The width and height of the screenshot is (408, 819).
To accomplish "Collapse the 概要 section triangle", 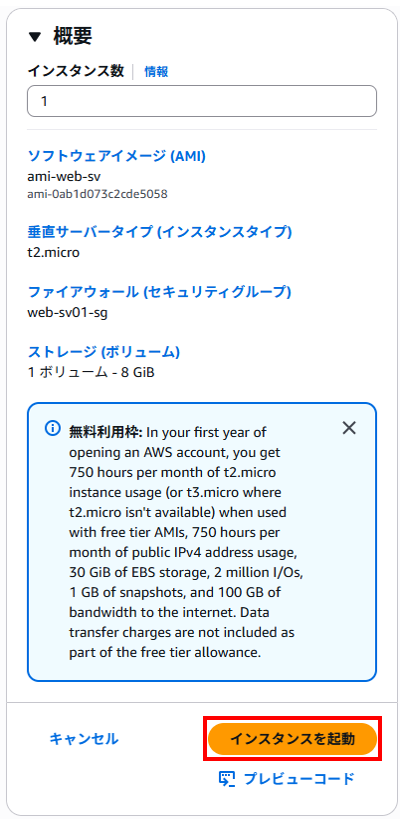I will pyautogui.click(x=35, y=37).
